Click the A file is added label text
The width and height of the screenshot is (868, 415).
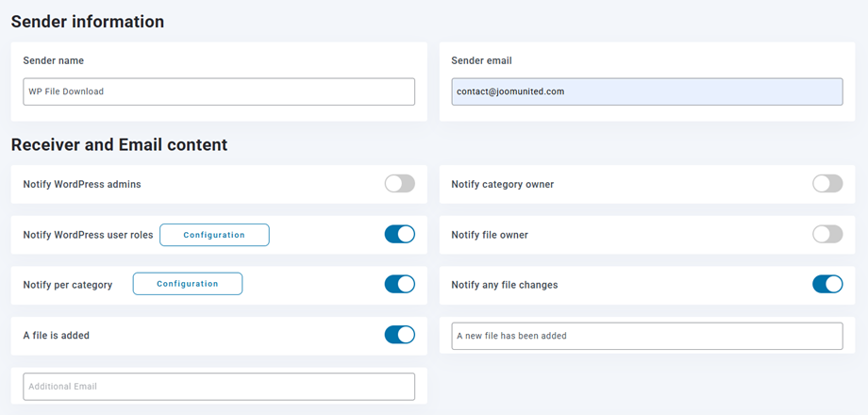click(56, 335)
